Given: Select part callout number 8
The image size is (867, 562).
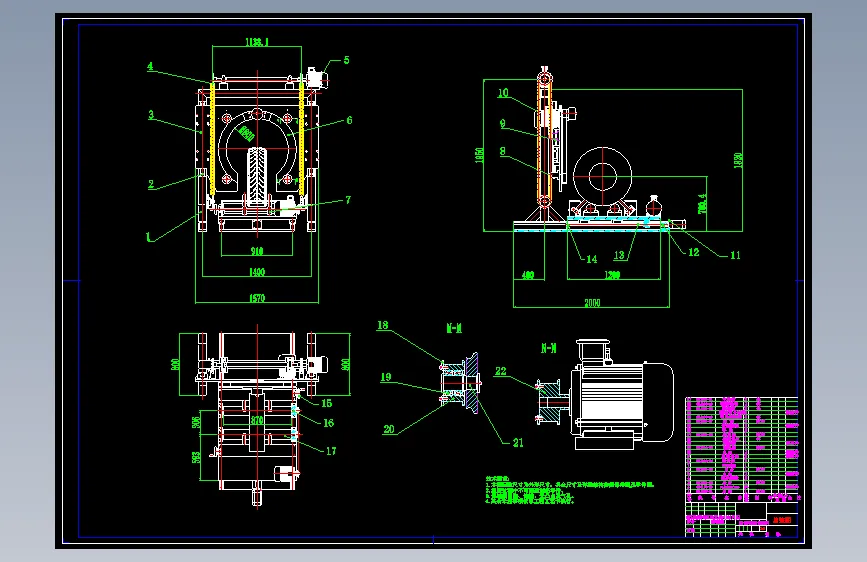Looking at the screenshot, I should (503, 151).
